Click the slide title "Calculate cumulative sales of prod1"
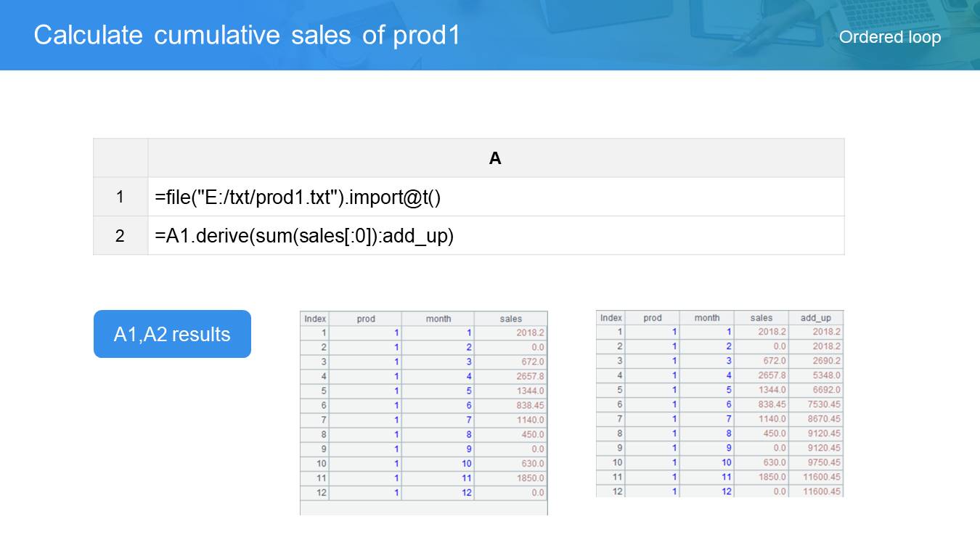The image size is (980, 551). pyautogui.click(x=247, y=36)
